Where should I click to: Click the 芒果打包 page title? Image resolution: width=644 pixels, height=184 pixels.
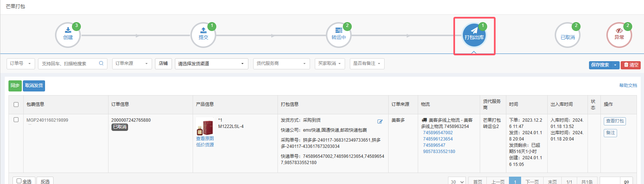(x=16, y=6)
